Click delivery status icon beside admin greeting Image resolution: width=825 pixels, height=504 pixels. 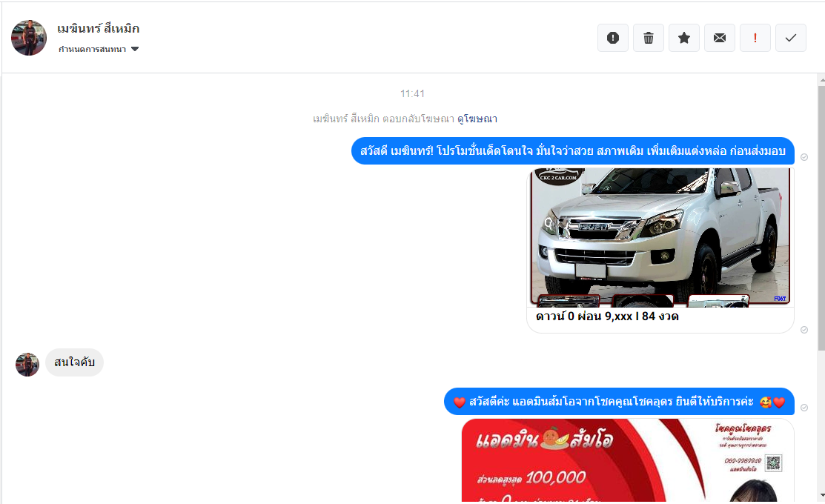[x=804, y=408]
